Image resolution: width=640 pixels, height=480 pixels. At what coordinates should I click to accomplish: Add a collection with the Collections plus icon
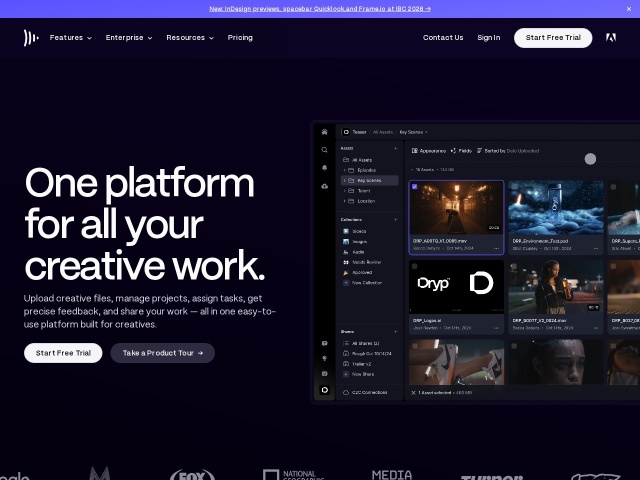coord(396,220)
